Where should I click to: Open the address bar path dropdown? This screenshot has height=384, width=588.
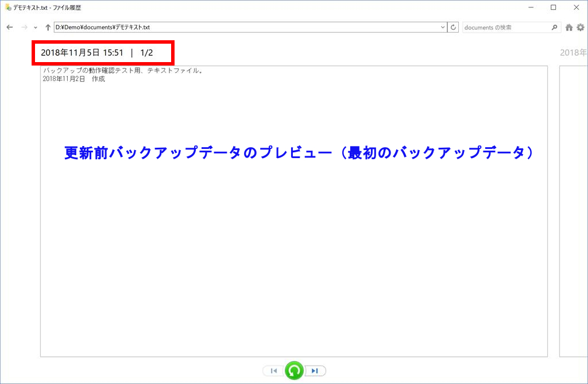442,27
